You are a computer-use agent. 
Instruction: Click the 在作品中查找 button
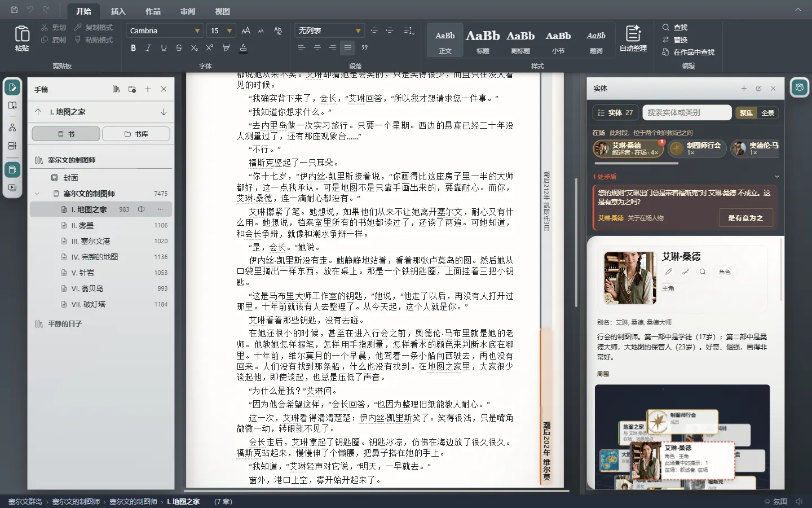pos(688,52)
